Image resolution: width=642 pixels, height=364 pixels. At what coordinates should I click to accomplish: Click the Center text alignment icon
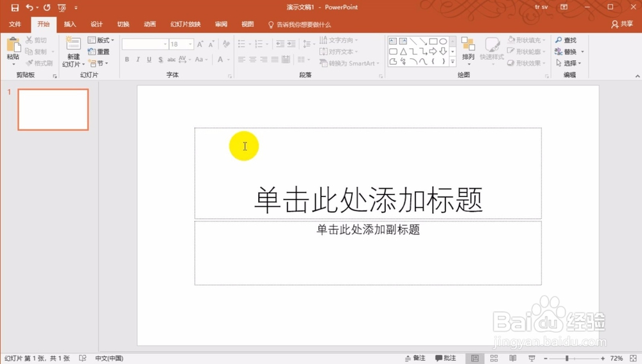pyautogui.click(x=252, y=60)
